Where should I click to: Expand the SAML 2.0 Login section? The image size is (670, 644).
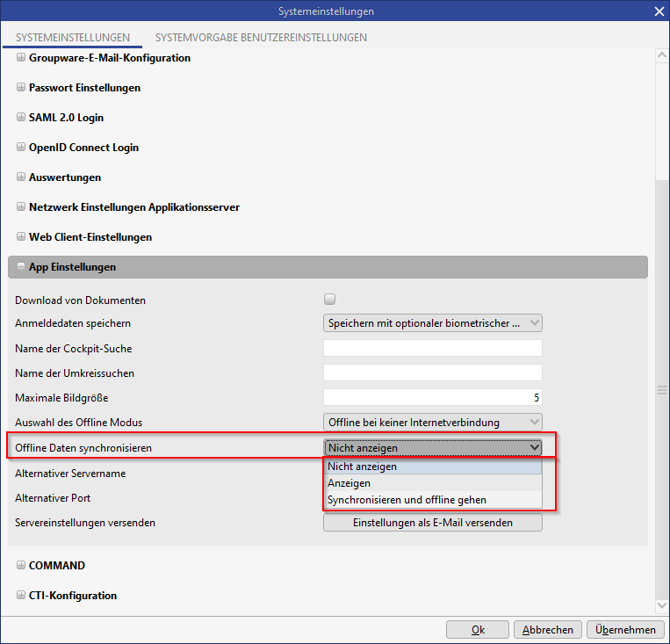(x=21, y=118)
